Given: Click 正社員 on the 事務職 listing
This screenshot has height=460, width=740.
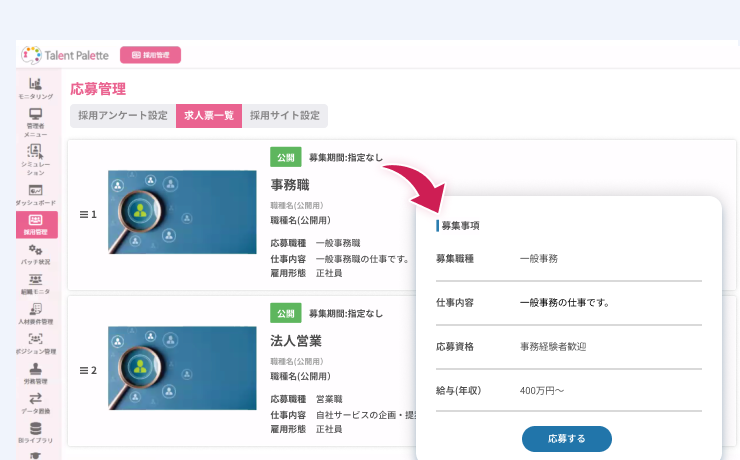Looking at the screenshot, I should coord(329,273).
